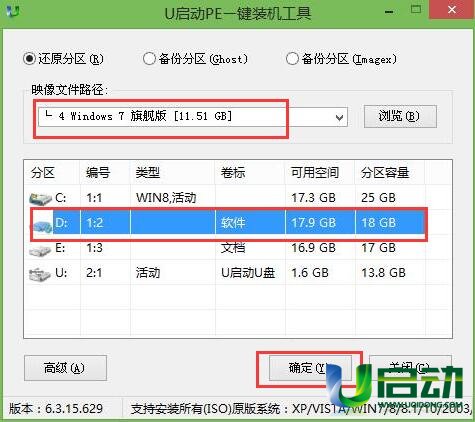Expand the image file path dropdown arrow
This screenshot has width=475, height=422.
[x=339, y=117]
